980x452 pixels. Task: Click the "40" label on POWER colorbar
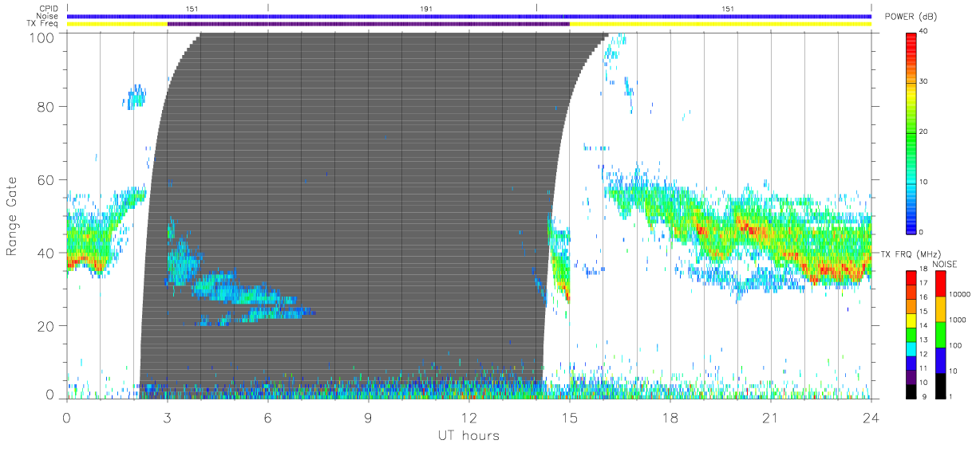[923, 32]
